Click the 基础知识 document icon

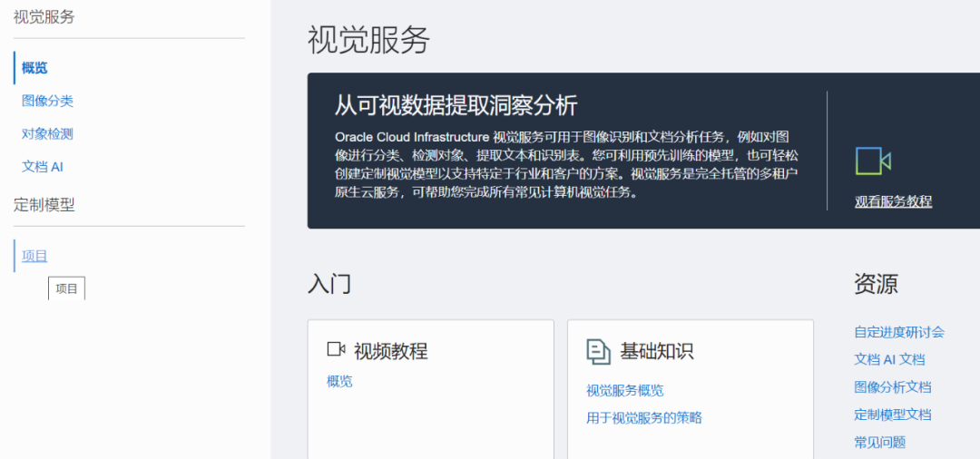(x=598, y=352)
